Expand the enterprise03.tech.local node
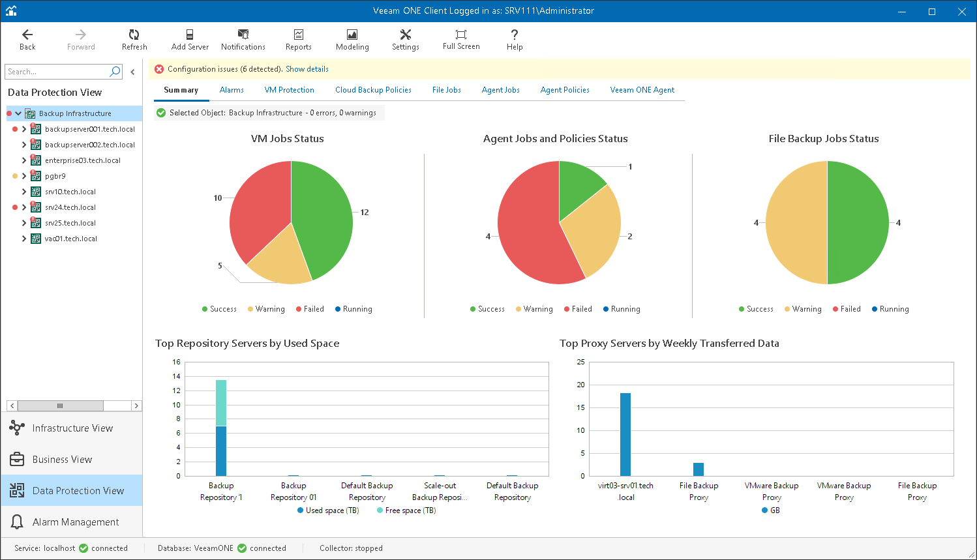 [x=24, y=160]
